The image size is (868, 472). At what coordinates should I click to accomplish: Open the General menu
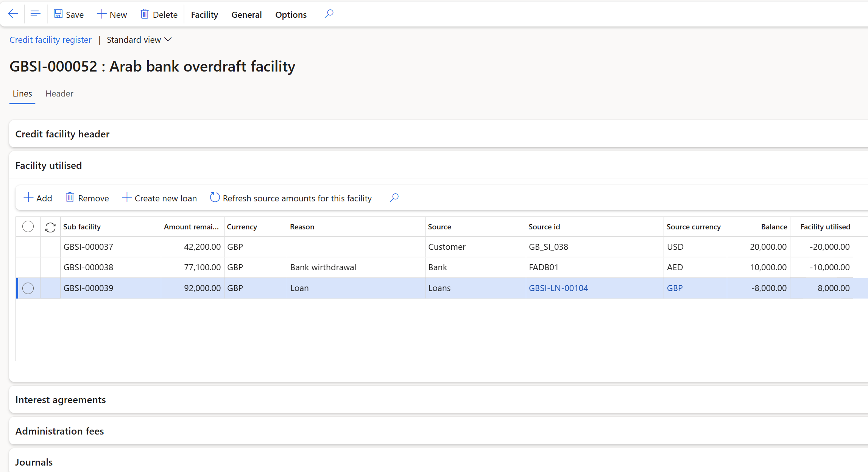(x=246, y=14)
